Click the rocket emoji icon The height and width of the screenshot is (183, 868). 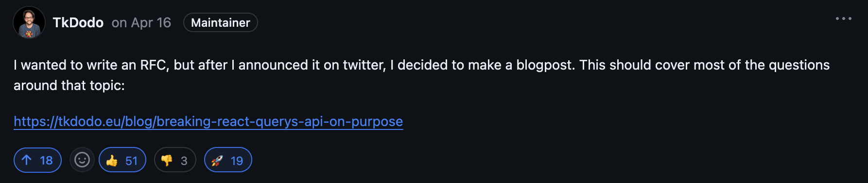click(x=217, y=161)
